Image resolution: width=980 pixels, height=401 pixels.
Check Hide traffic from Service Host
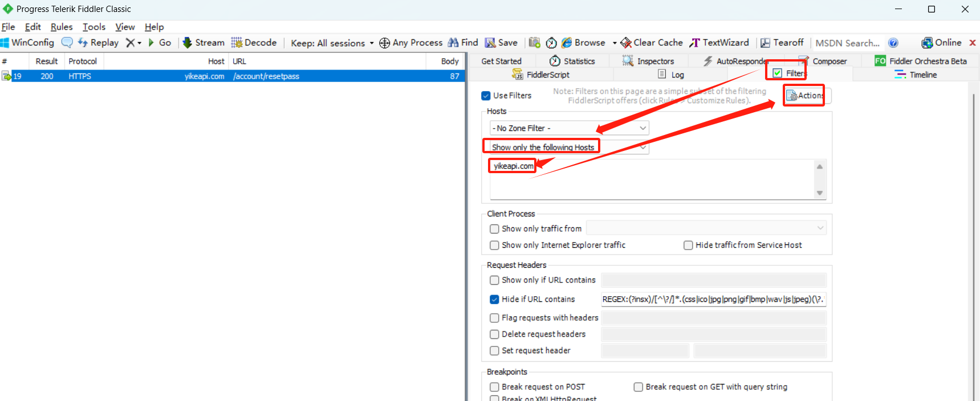(x=688, y=245)
